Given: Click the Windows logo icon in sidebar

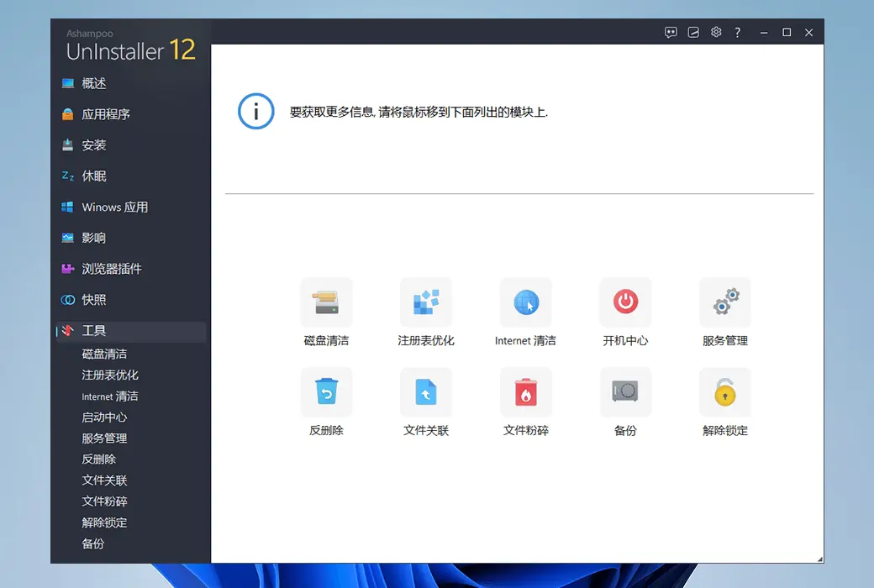Looking at the screenshot, I should coord(67,207).
